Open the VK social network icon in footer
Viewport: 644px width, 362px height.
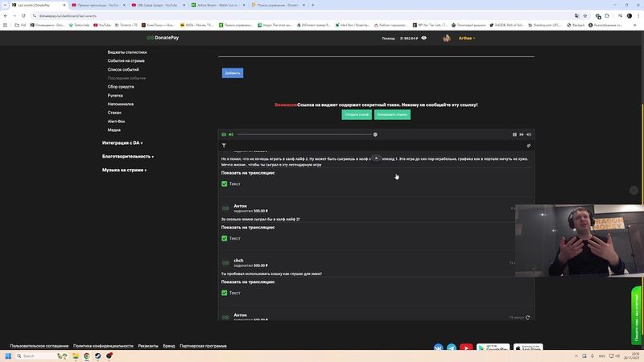pos(439,348)
